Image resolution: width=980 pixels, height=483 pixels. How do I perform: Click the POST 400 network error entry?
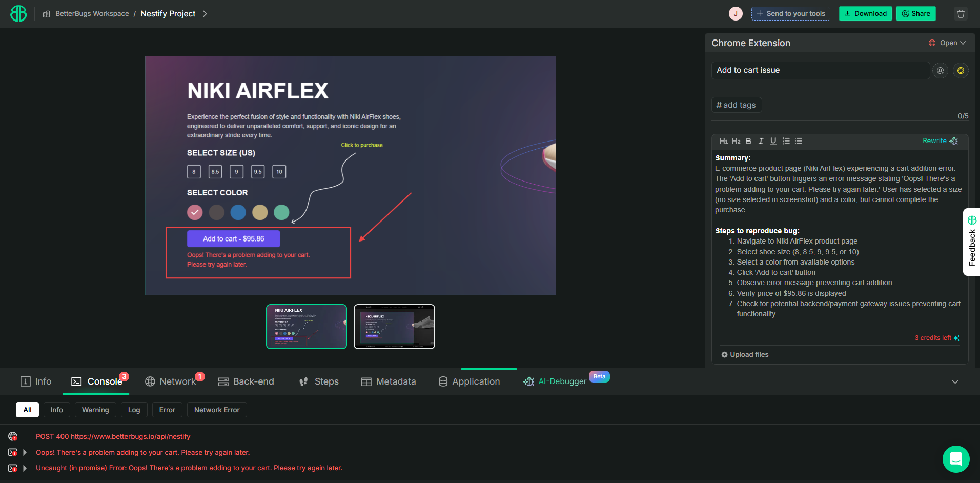[113, 436]
